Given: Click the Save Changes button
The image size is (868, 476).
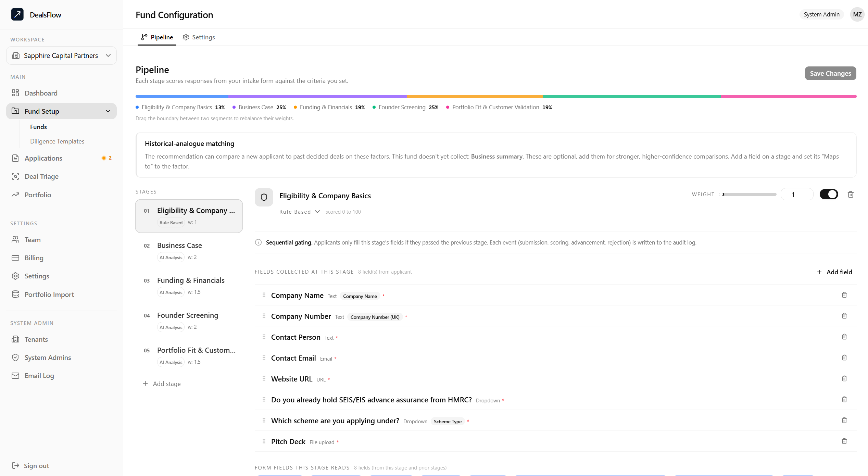Looking at the screenshot, I should click(830, 73).
